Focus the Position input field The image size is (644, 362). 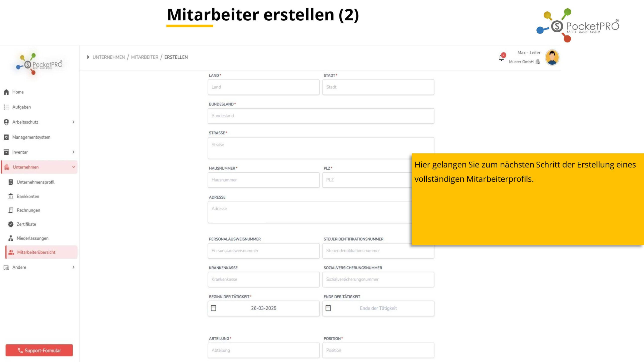[378, 350]
